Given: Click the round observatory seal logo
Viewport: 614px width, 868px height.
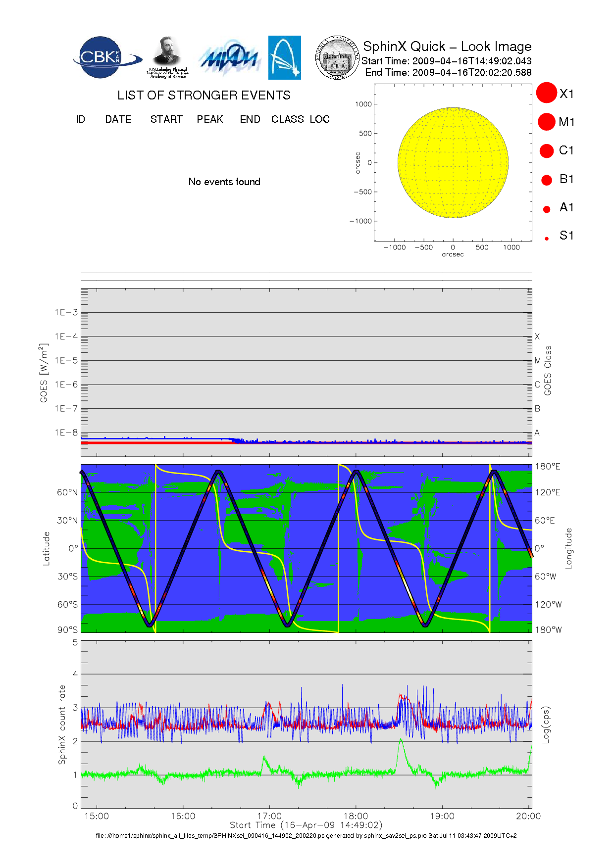Looking at the screenshot, I should (x=337, y=58).
